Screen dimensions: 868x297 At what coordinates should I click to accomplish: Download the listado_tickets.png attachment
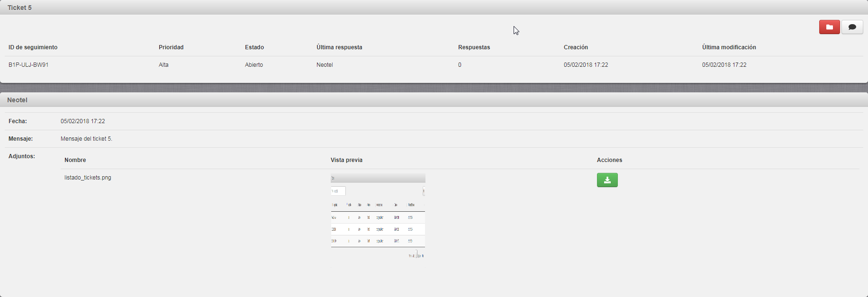(607, 180)
